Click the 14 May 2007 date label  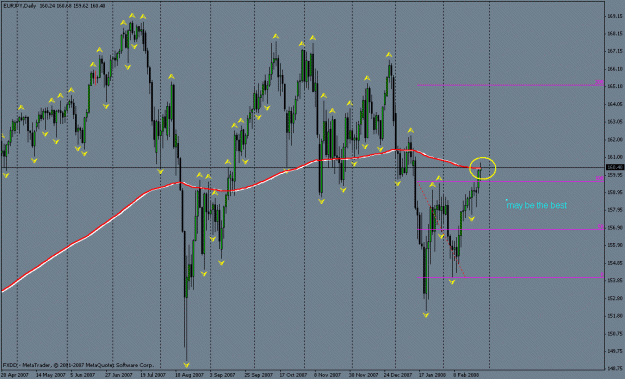pos(51,375)
